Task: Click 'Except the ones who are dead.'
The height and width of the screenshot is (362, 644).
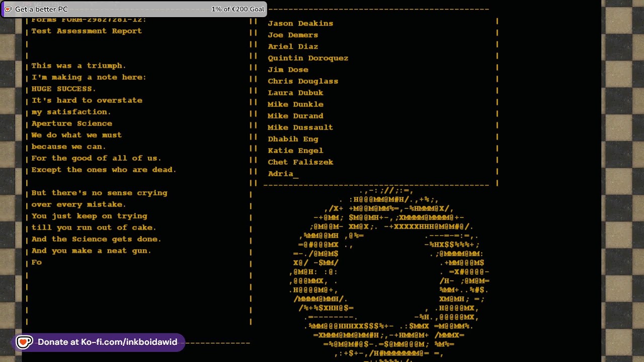Action: (x=104, y=170)
